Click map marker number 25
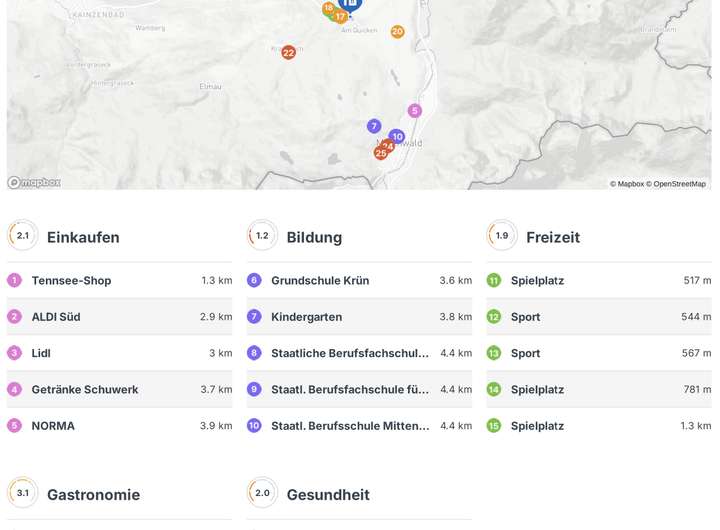Viewport: 720px width, 530px height. 380,153
